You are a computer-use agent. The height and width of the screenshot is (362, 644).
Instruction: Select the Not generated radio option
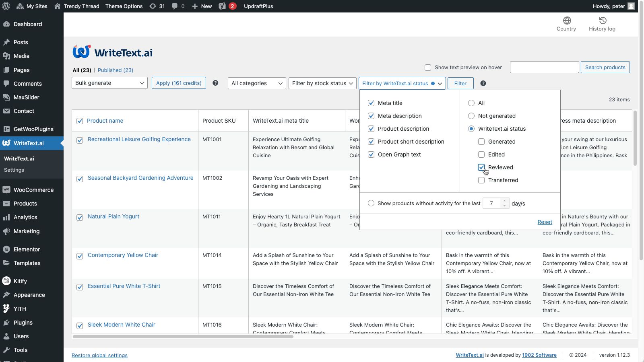(471, 116)
